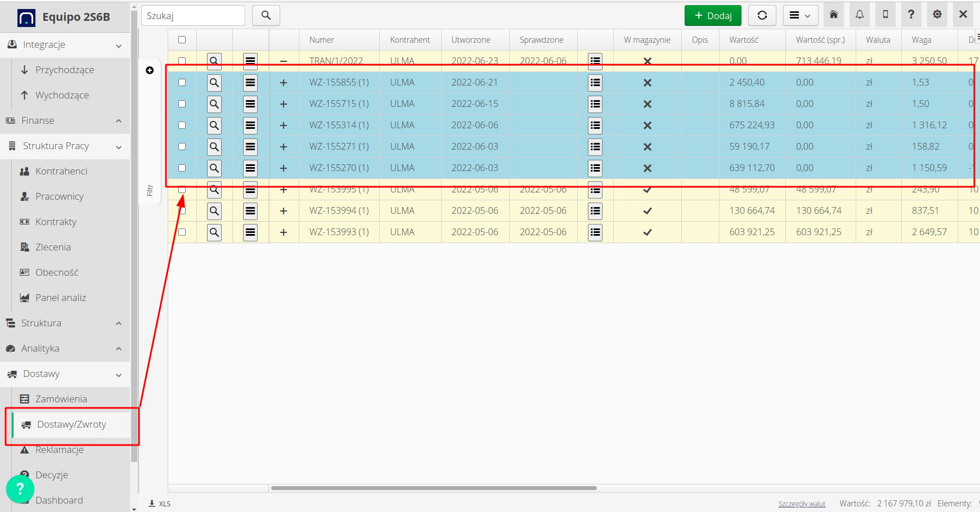The height and width of the screenshot is (512, 980).
Task: Expand row WZ-155314 with plus
Action: tap(284, 125)
